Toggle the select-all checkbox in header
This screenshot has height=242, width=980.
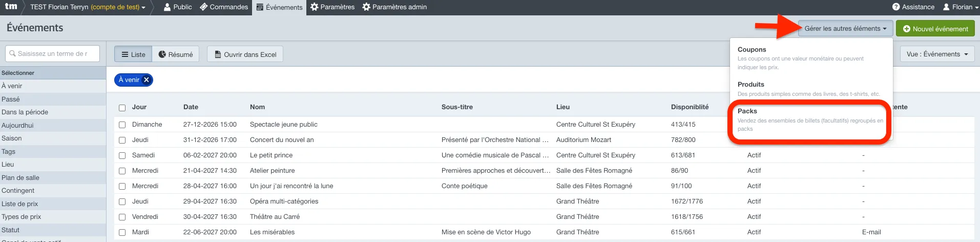click(122, 108)
